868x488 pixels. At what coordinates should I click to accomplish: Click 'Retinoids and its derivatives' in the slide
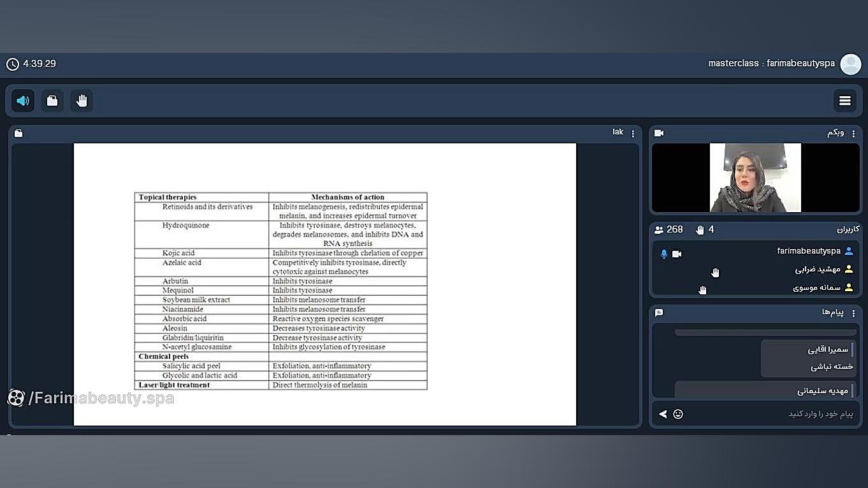tap(207, 207)
